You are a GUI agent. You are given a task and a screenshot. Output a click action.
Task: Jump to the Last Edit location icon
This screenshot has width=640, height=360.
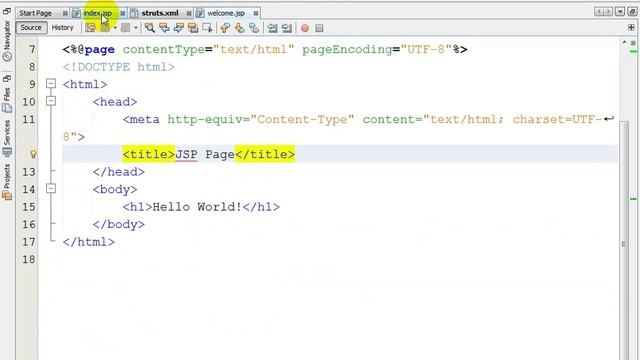click(90, 28)
